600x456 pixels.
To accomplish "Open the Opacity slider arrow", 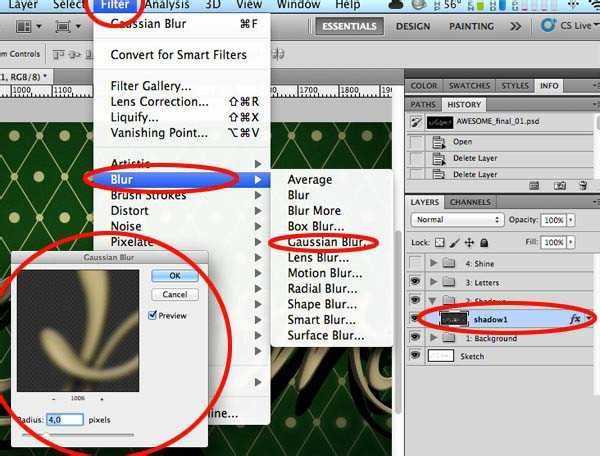I will pyautogui.click(x=571, y=220).
